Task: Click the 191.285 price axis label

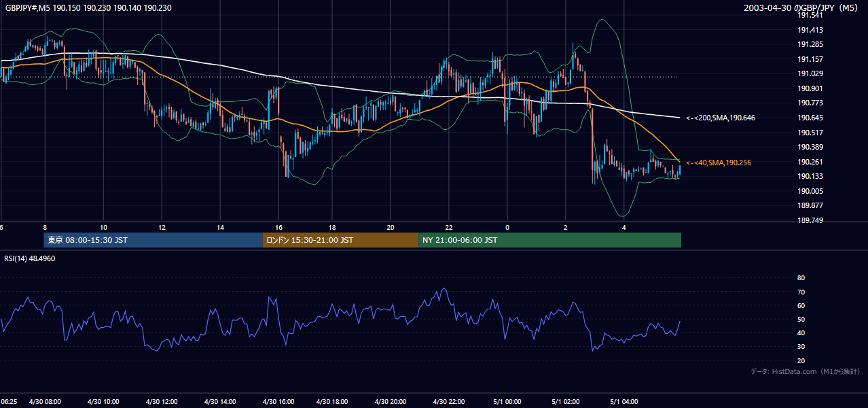Action: [810, 45]
